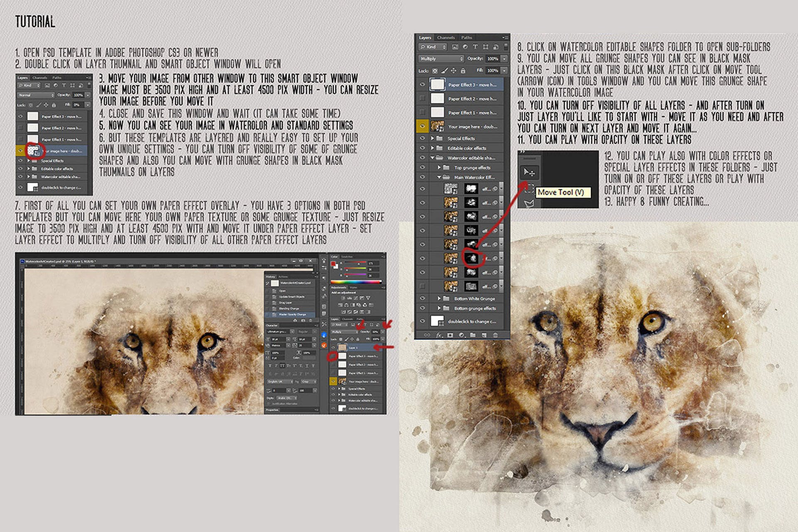Open the Multiply blend mode dropdown
This screenshot has width=798, height=532.
point(441,59)
